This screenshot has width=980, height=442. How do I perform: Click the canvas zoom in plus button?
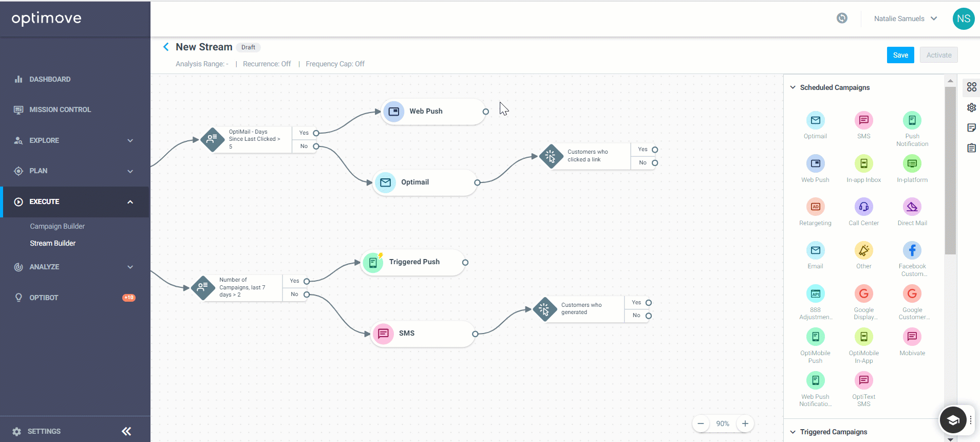click(745, 423)
